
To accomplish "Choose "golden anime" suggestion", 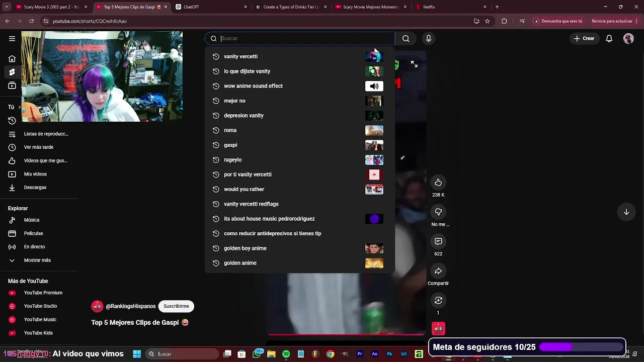I will [300, 263].
